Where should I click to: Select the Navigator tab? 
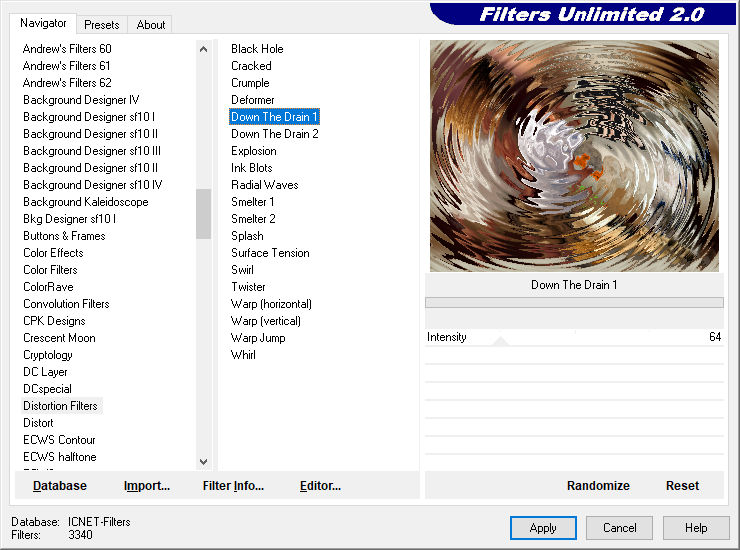coord(43,23)
